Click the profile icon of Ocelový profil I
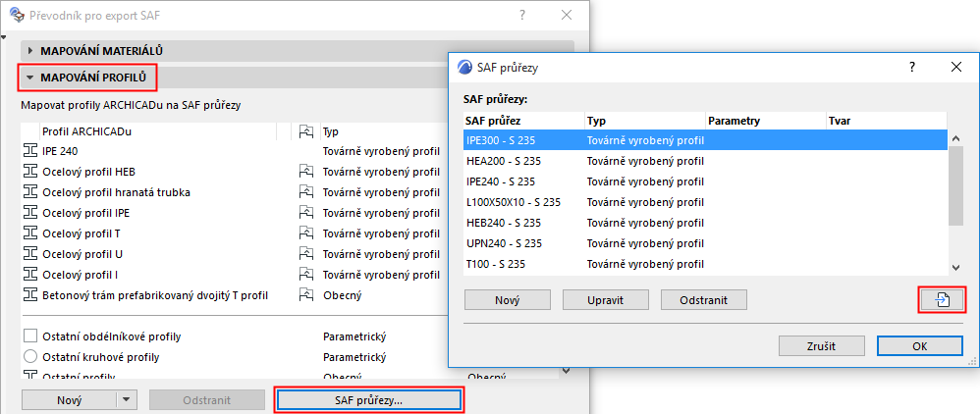 pyautogui.click(x=30, y=274)
